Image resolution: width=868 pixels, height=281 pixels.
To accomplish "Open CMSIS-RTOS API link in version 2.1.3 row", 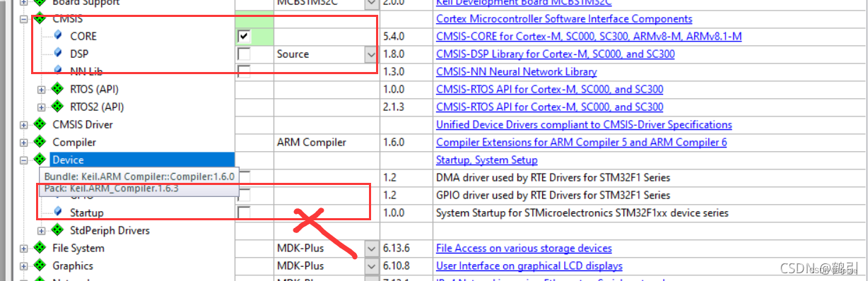I will click(x=549, y=107).
